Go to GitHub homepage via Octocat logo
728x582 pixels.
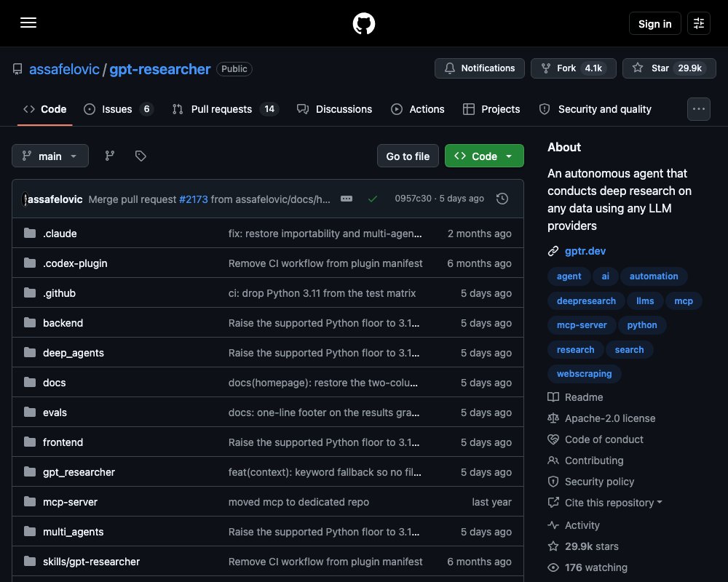click(364, 23)
